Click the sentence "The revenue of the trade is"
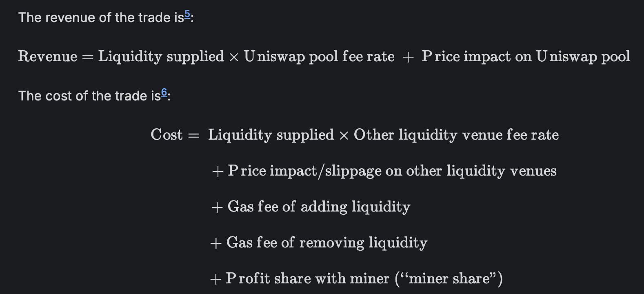644x294 pixels. pyautogui.click(x=101, y=18)
